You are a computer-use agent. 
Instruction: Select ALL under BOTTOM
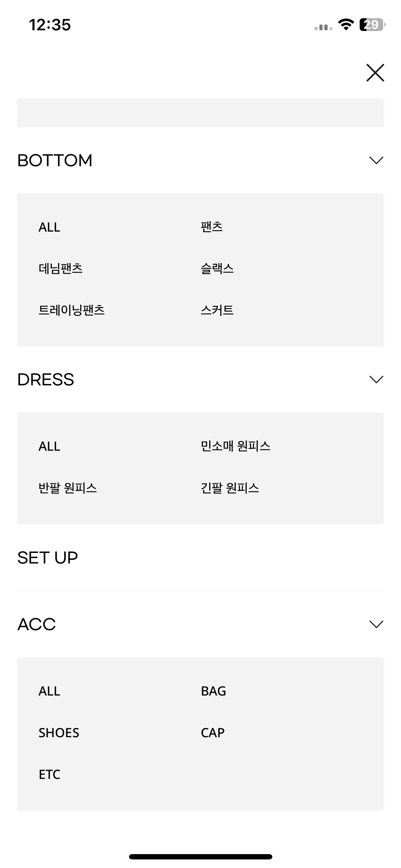[x=49, y=227]
